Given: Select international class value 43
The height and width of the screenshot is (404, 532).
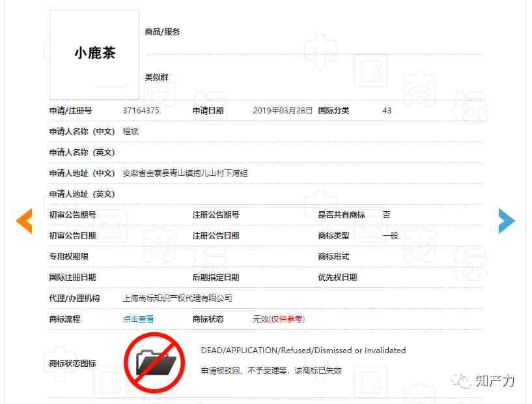Looking at the screenshot, I should [x=387, y=111].
